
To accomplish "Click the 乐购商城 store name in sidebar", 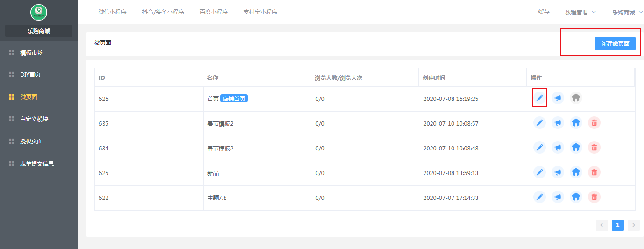I will pyautogui.click(x=39, y=31).
